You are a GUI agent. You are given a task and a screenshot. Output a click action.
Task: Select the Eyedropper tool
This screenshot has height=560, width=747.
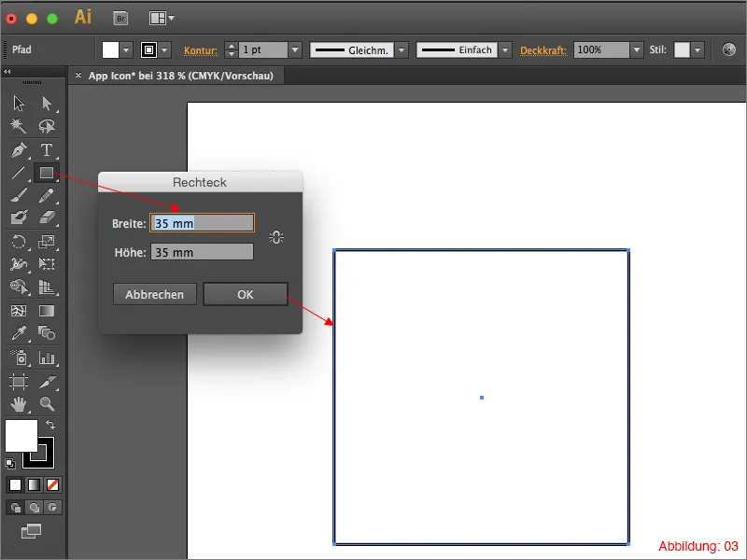19,333
